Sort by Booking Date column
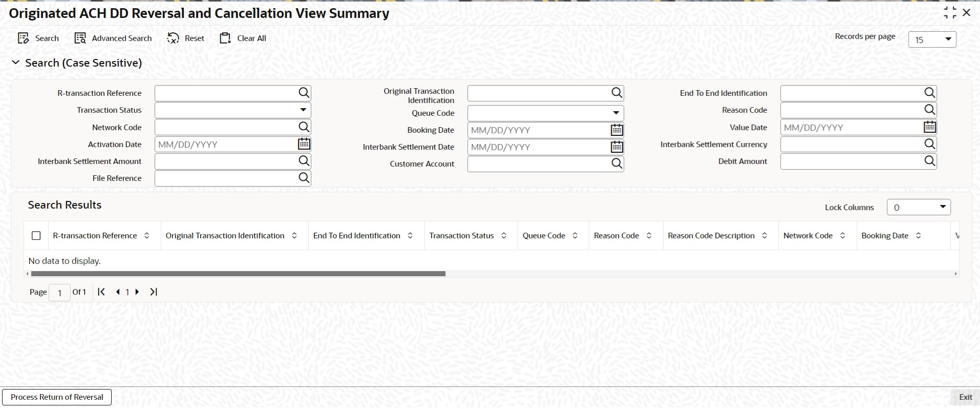This screenshot has height=409, width=980. pos(919,236)
